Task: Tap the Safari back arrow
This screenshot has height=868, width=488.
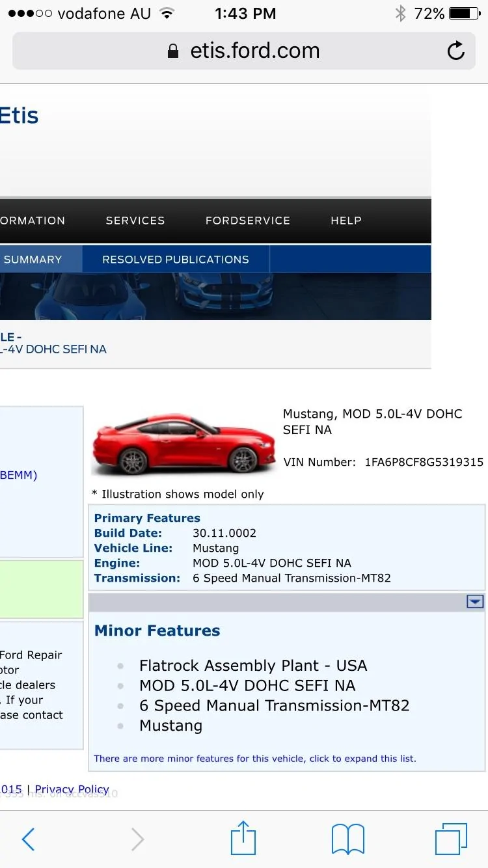Action: coord(28,839)
